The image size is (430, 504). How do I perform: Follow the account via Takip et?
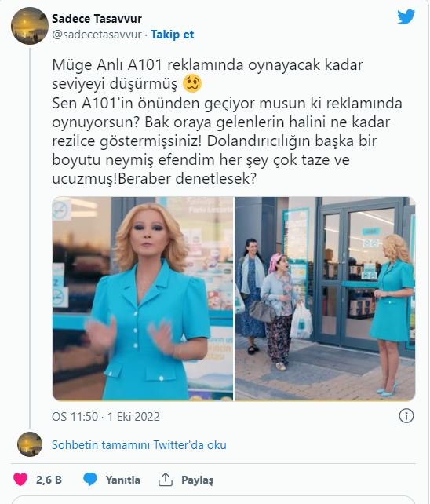coord(173,35)
